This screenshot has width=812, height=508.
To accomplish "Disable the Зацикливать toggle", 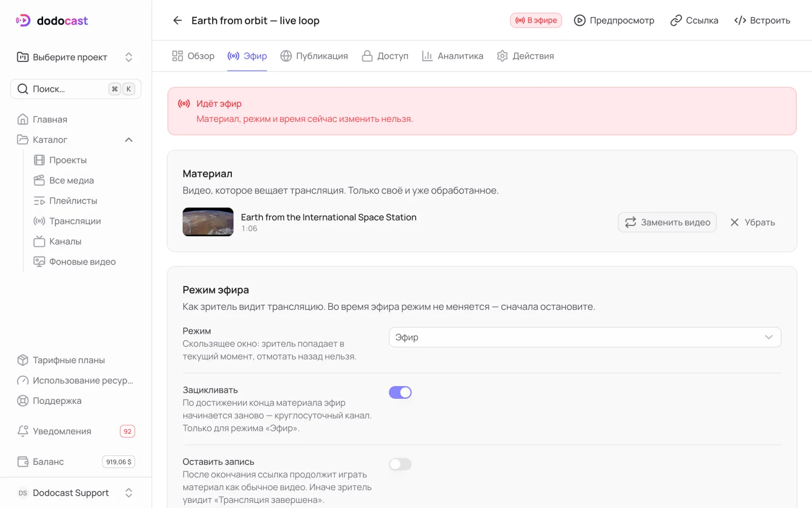I will point(400,392).
